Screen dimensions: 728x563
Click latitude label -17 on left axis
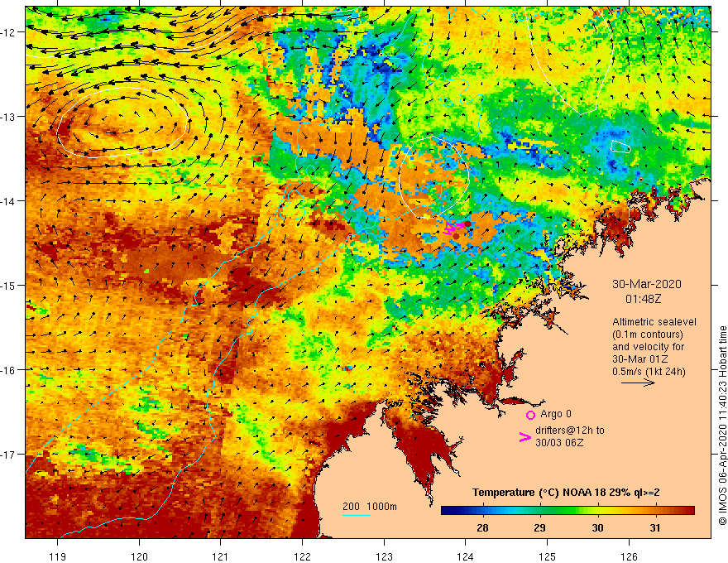(8, 455)
